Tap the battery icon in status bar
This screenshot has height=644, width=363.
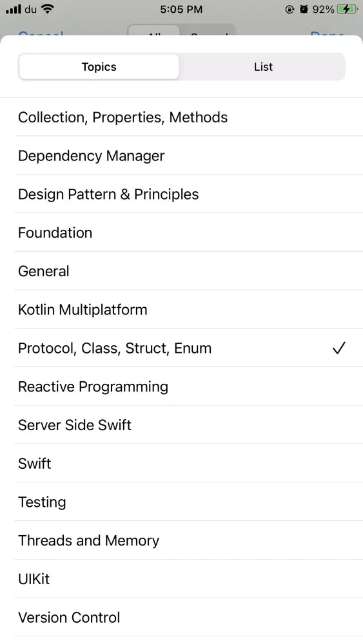coord(348,9)
